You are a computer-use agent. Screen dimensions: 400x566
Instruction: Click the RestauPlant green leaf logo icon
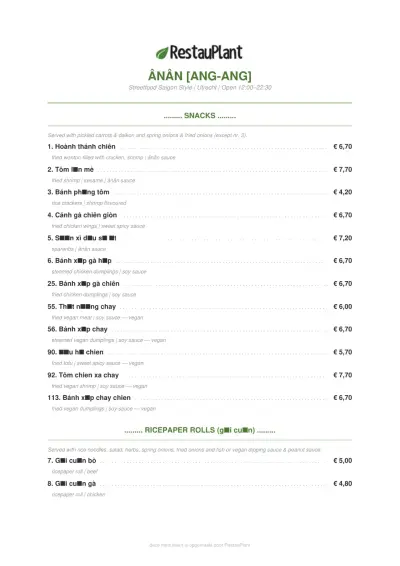[x=162, y=53]
